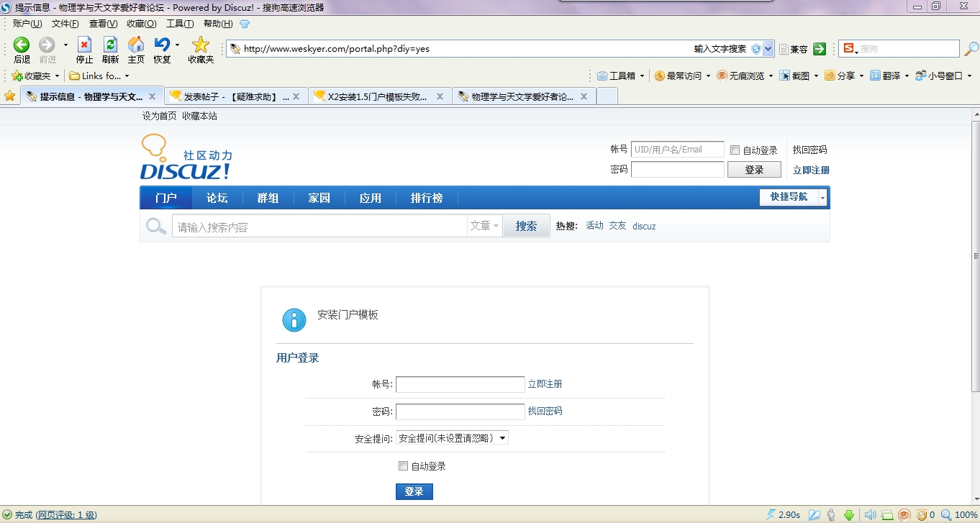Click 找回密码 link beside form password
980x523 pixels.
pos(545,411)
